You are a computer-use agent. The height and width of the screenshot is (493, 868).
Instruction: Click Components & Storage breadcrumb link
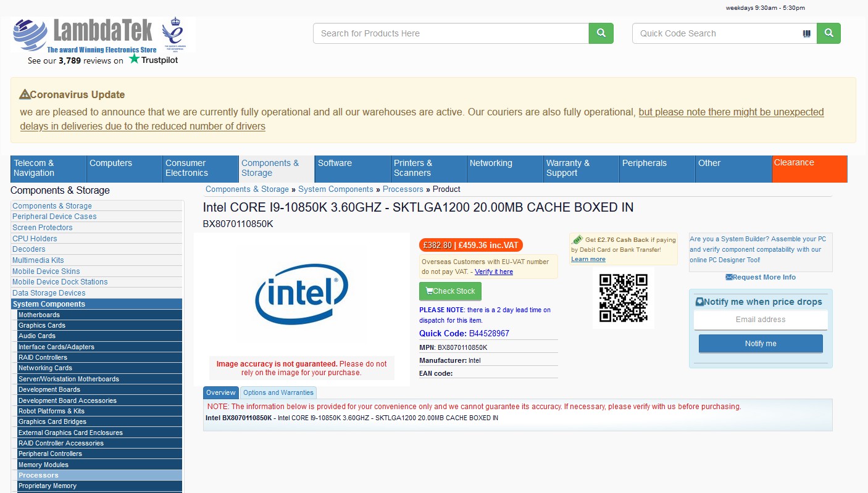coord(247,189)
